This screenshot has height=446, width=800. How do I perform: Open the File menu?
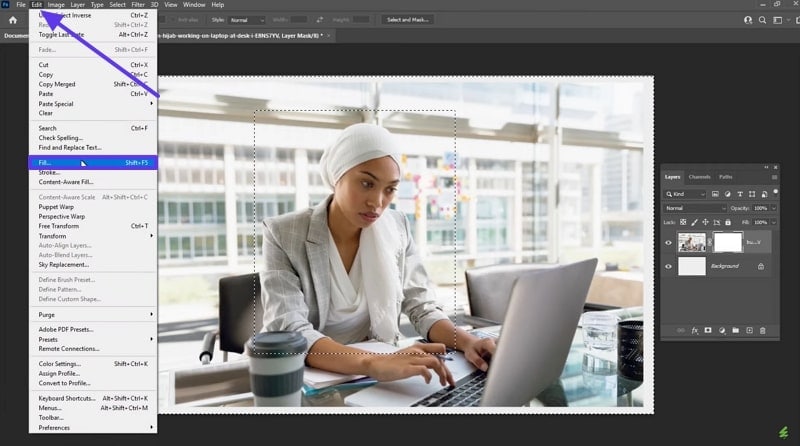pyautogui.click(x=21, y=5)
